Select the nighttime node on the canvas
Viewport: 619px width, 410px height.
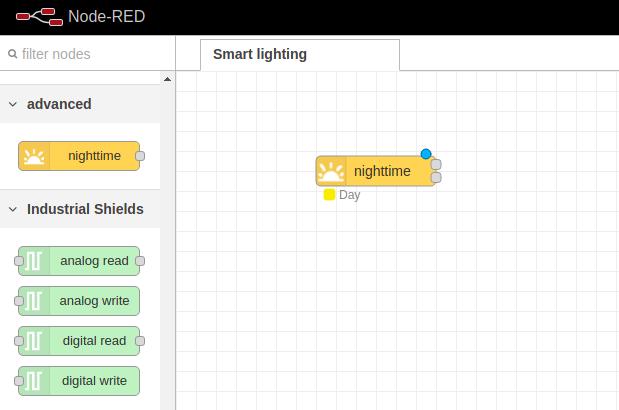point(375,171)
